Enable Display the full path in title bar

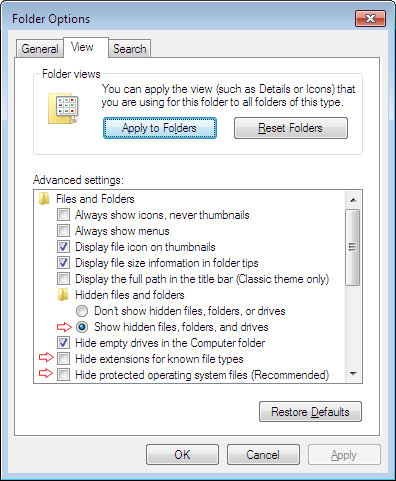(x=63, y=279)
